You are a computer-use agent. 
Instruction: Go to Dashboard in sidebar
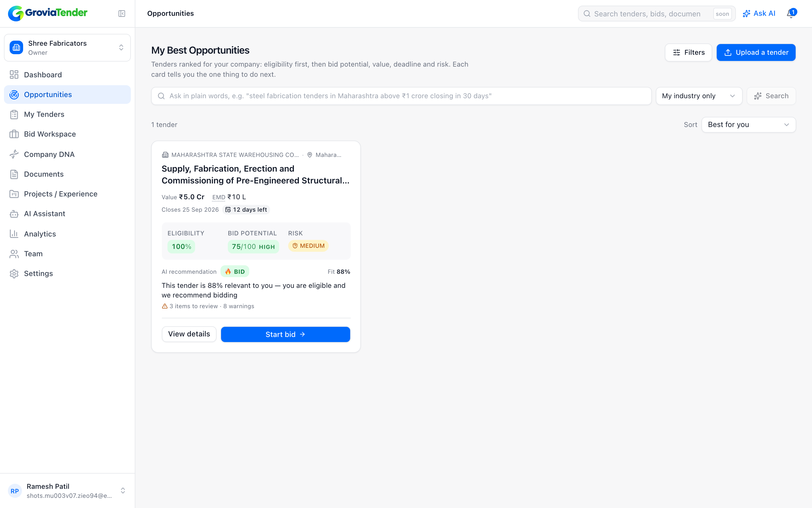pyautogui.click(x=67, y=75)
